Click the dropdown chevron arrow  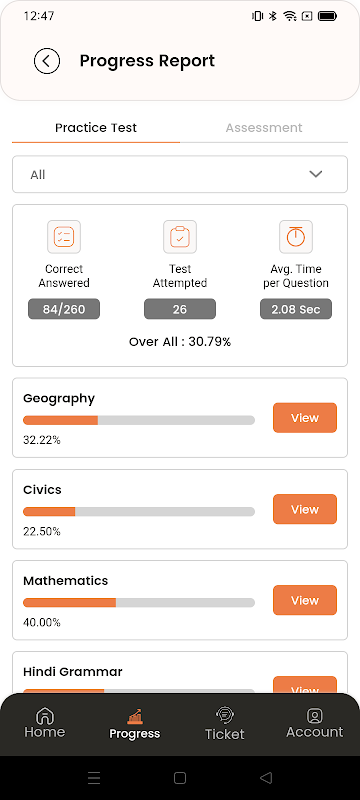click(x=316, y=174)
